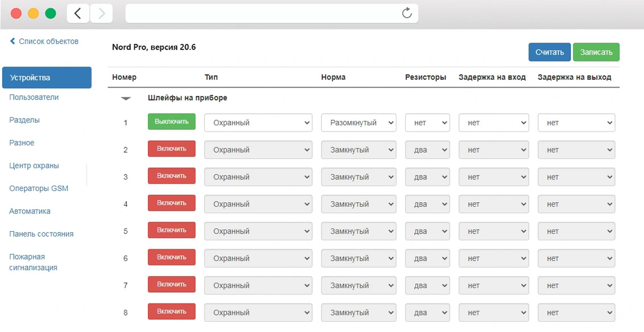Switch to Операторы GSM section
644x332 pixels.
tap(39, 188)
